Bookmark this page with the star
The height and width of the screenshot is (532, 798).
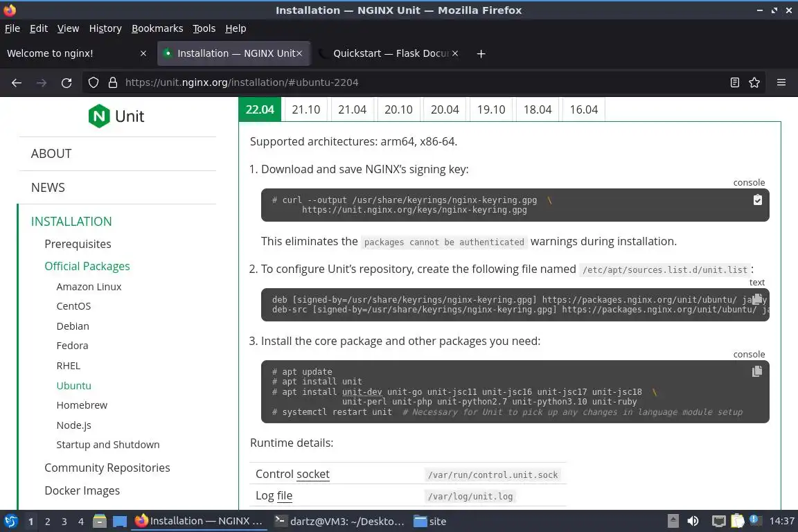point(754,82)
